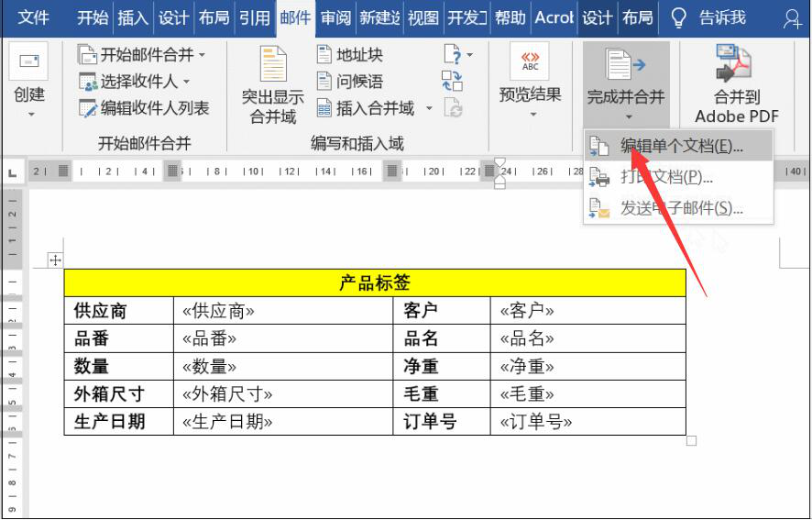Click 完成并合并 icon
The height and width of the screenshot is (520, 812).
(x=626, y=64)
